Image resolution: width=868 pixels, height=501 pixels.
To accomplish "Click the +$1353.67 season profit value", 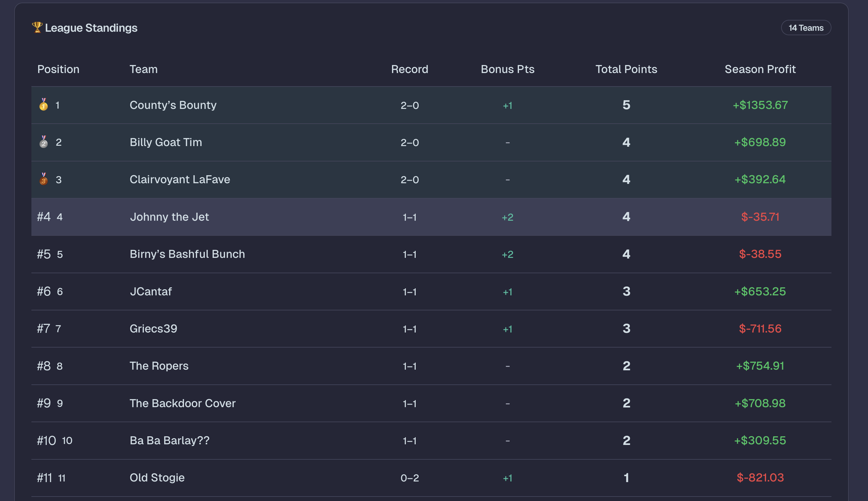I will click(760, 105).
